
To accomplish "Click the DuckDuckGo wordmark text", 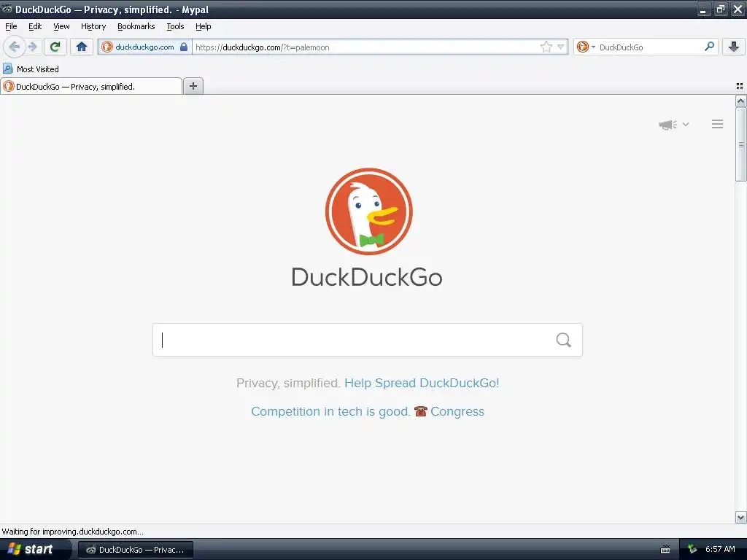I will [x=367, y=277].
